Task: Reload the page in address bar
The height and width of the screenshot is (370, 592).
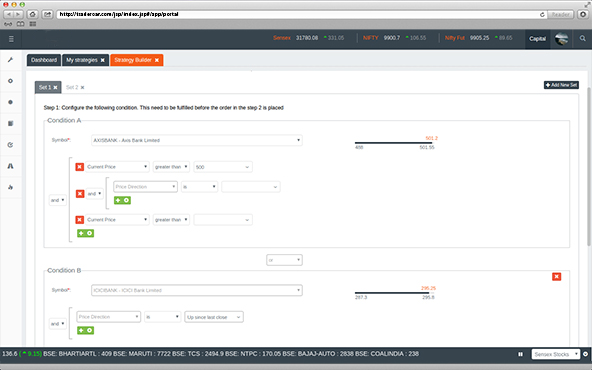Action: (x=542, y=14)
